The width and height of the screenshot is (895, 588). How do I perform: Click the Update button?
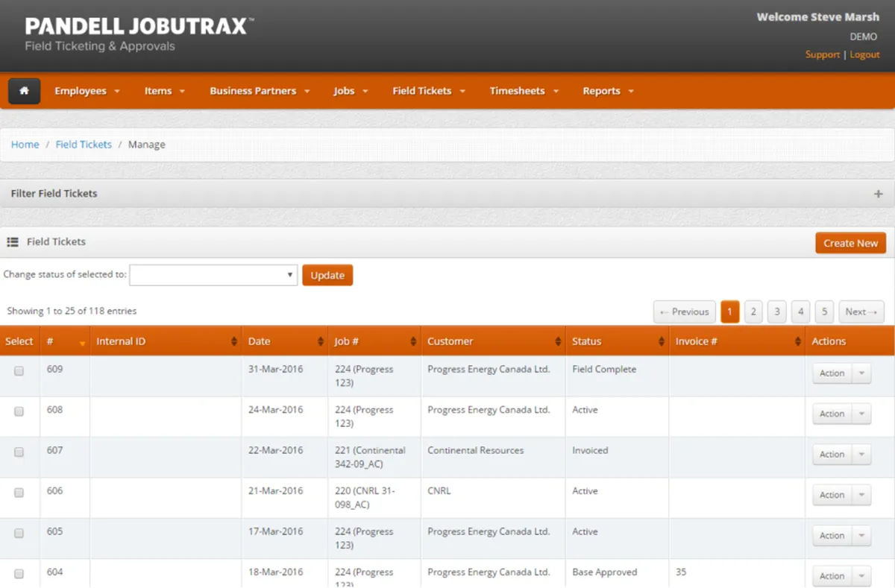[327, 275]
